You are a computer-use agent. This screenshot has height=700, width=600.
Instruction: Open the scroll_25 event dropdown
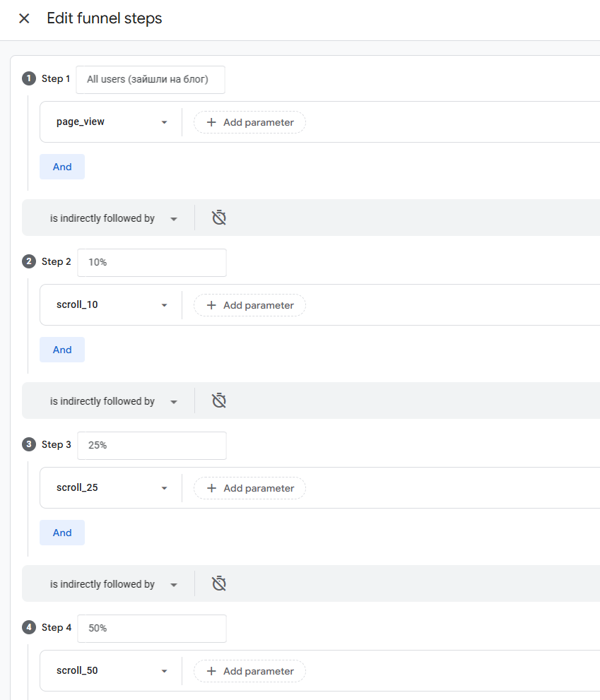[112, 488]
